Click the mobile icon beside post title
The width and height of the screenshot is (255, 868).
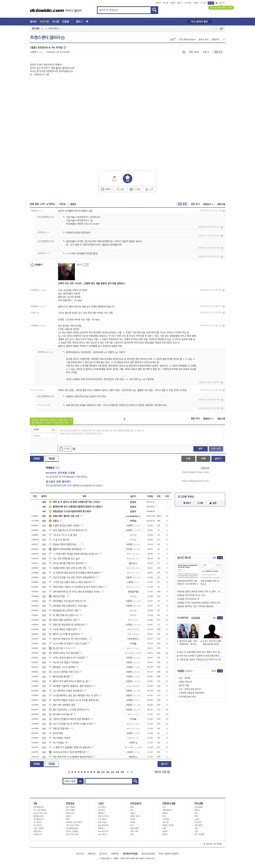pyautogui.click(x=65, y=48)
